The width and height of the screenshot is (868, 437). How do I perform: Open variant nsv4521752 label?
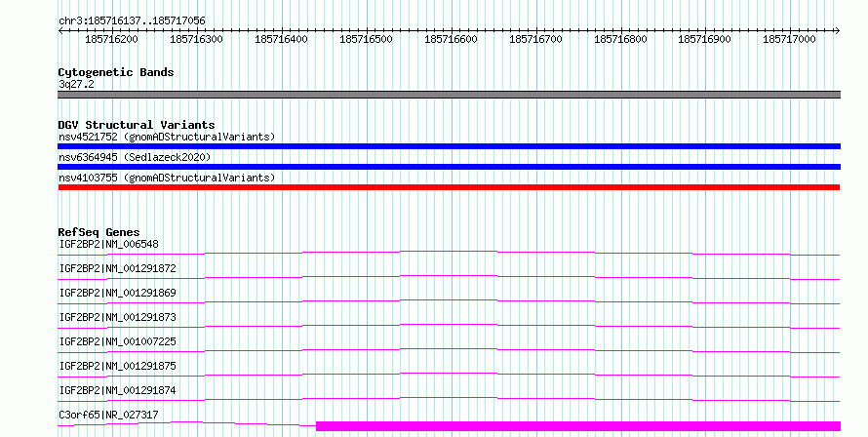click(167, 137)
